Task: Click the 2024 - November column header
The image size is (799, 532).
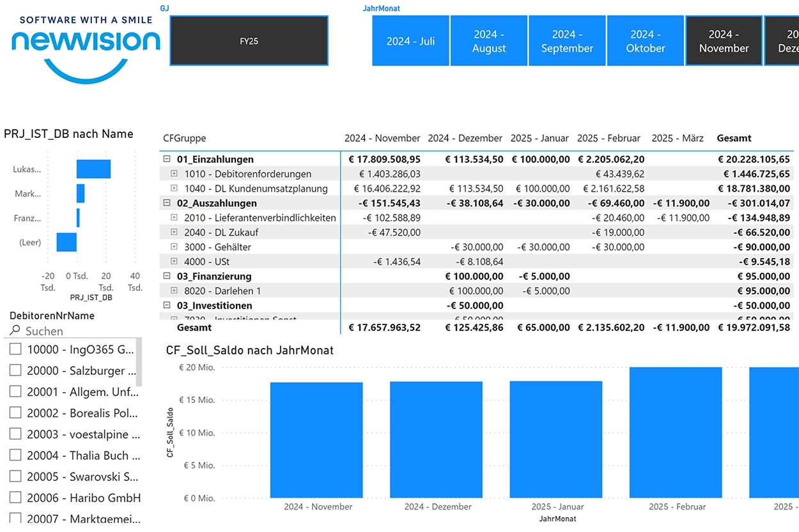Action: pyautogui.click(x=382, y=138)
